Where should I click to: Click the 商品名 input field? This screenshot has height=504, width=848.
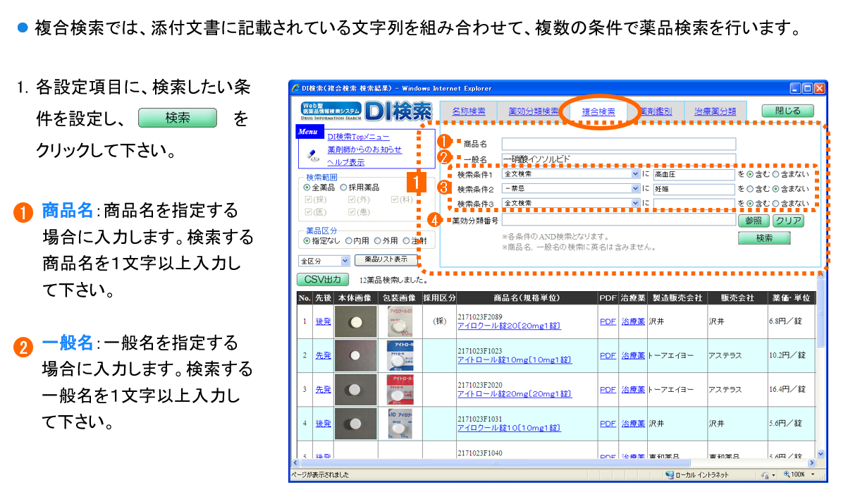(x=618, y=144)
